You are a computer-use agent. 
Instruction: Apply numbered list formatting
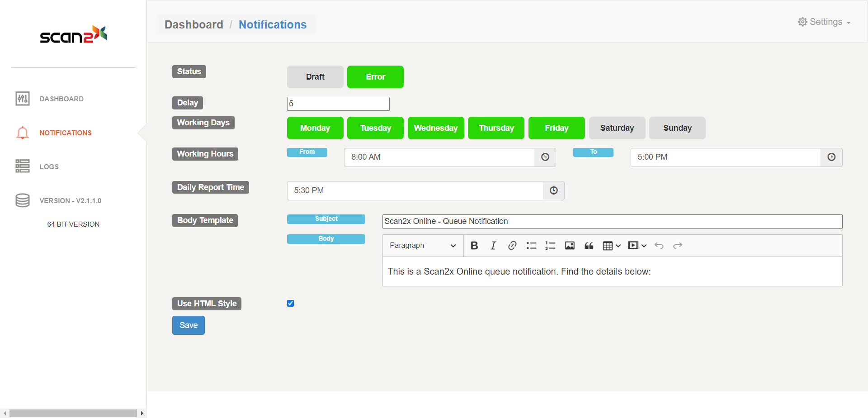click(550, 246)
